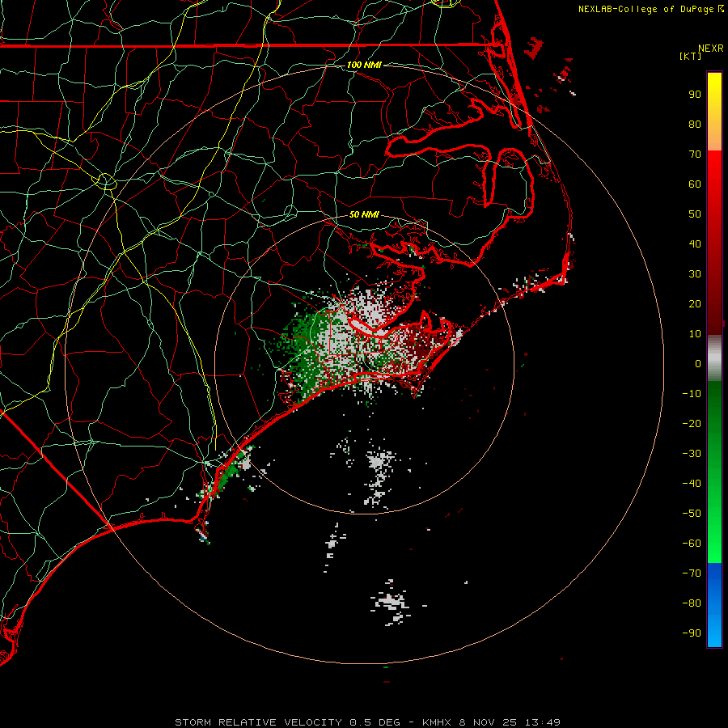Click the -50 value on velocity scale

(x=692, y=514)
